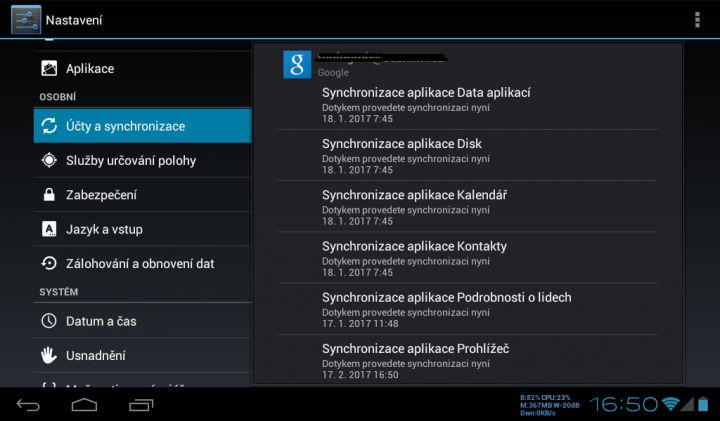The height and width of the screenshot is (421, 720).
Task: Sync the Kalendář application now
Action: tap(467, 207)
